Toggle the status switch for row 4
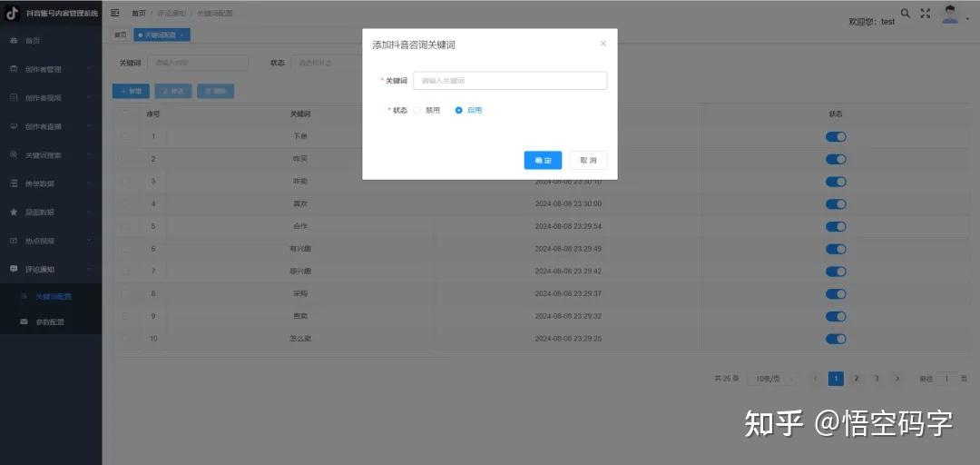Viewport: 980px width, 465px height. pos(836,204)
